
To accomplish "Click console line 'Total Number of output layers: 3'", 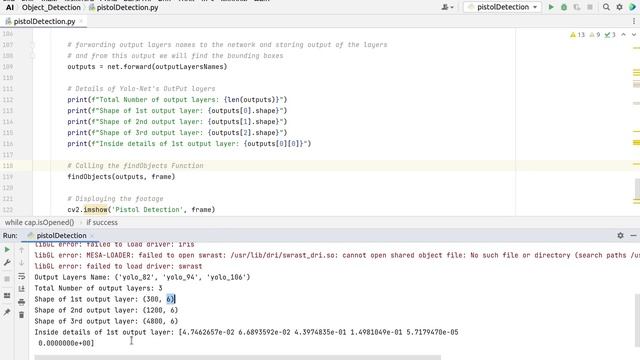I will point(98,288).
